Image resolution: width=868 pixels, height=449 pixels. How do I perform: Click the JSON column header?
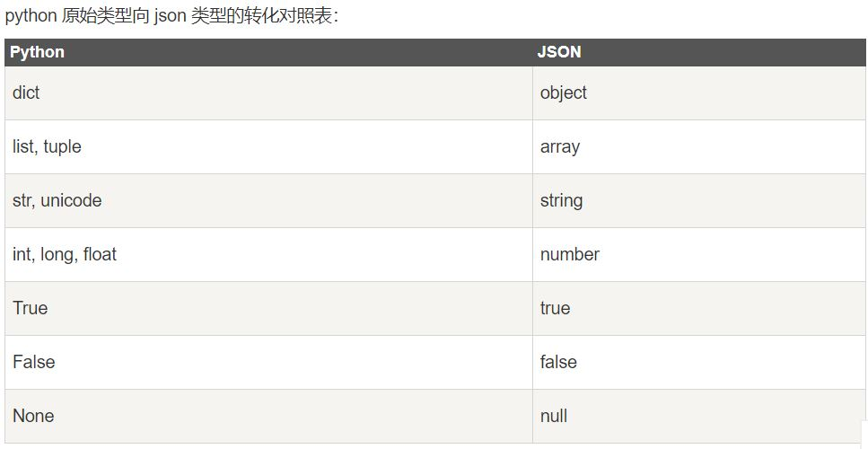coord(700,52)
